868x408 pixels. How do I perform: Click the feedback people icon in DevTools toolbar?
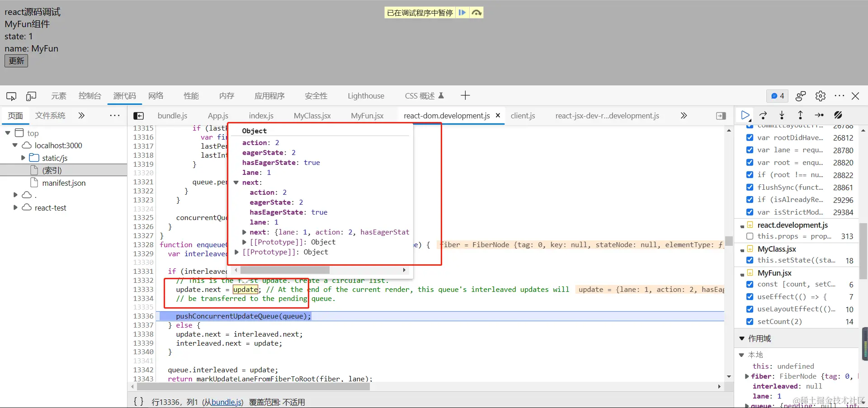pyautogui.click(x=801, y=96)
